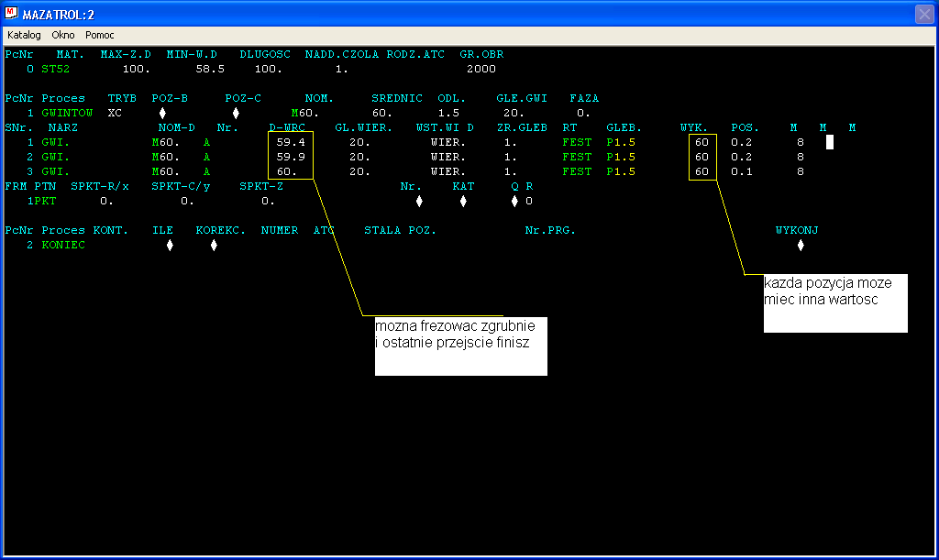The height and width of the screenshot is (560, 939).
Task: Click the empty POZ-C diamond field
Action: coord(236,113)
